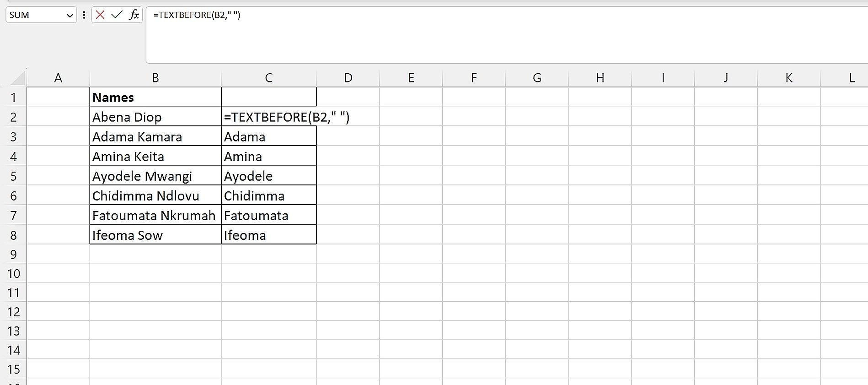The width and height of the screenshot is (868, 385).
Task: Select row 8 header
Action: pos(14,235)
